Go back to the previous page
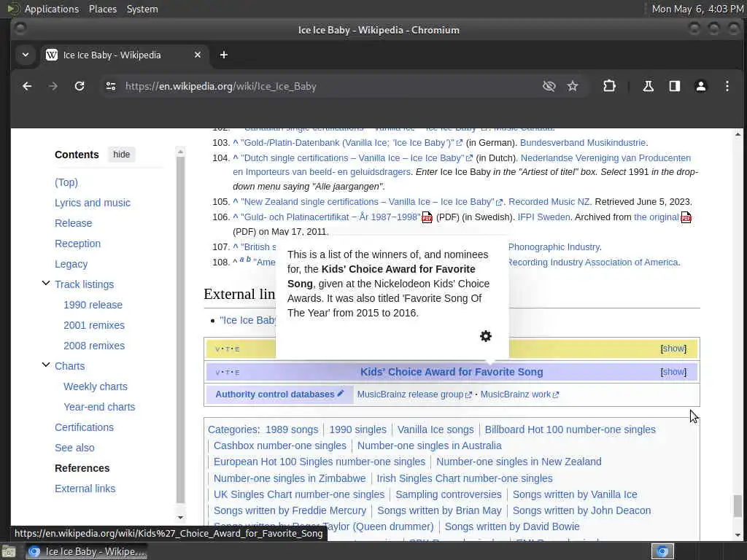 [27, 86]
